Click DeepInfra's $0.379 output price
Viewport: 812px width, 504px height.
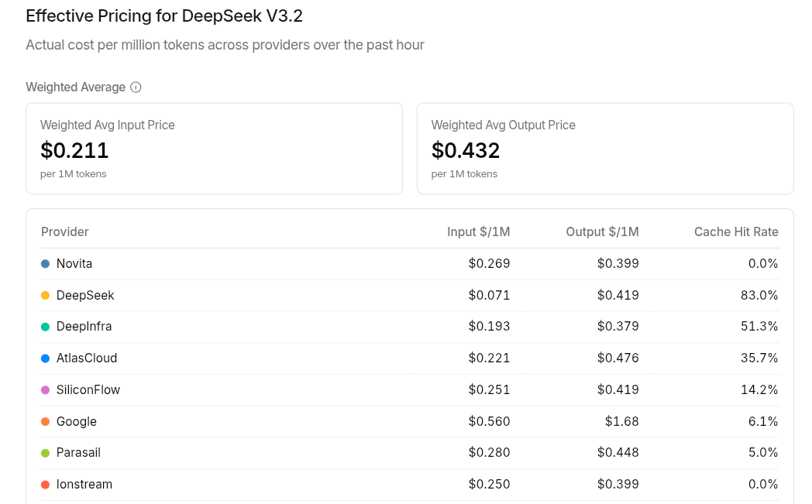click(x=618, y=327)
